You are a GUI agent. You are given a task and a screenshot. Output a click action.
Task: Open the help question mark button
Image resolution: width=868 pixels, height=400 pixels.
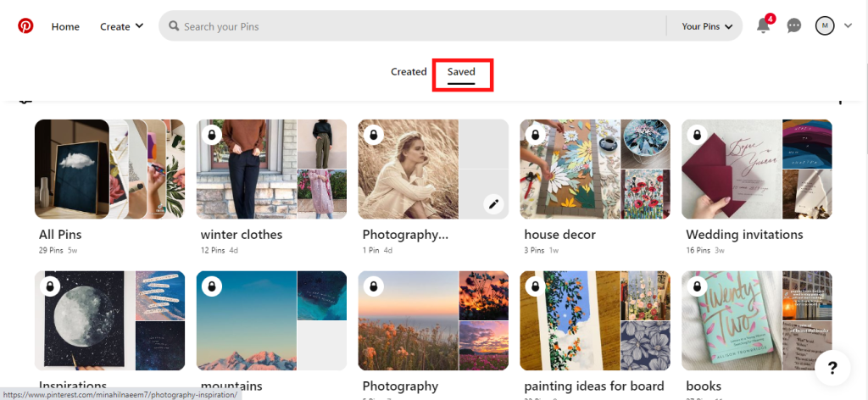[x=832, y=367]
